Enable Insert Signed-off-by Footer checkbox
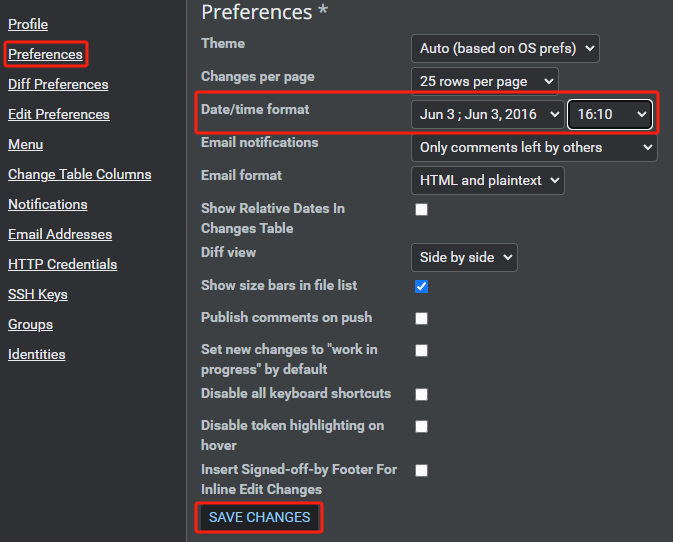The height and width of the screenshot is (542, 673). click(422, 470)
